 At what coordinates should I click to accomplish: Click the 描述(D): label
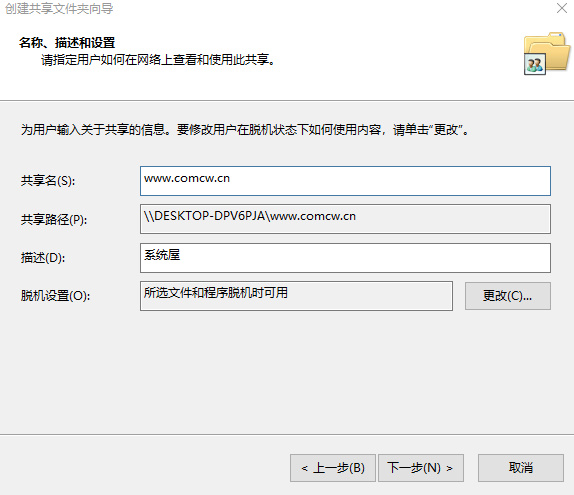(x=43, y=258)
